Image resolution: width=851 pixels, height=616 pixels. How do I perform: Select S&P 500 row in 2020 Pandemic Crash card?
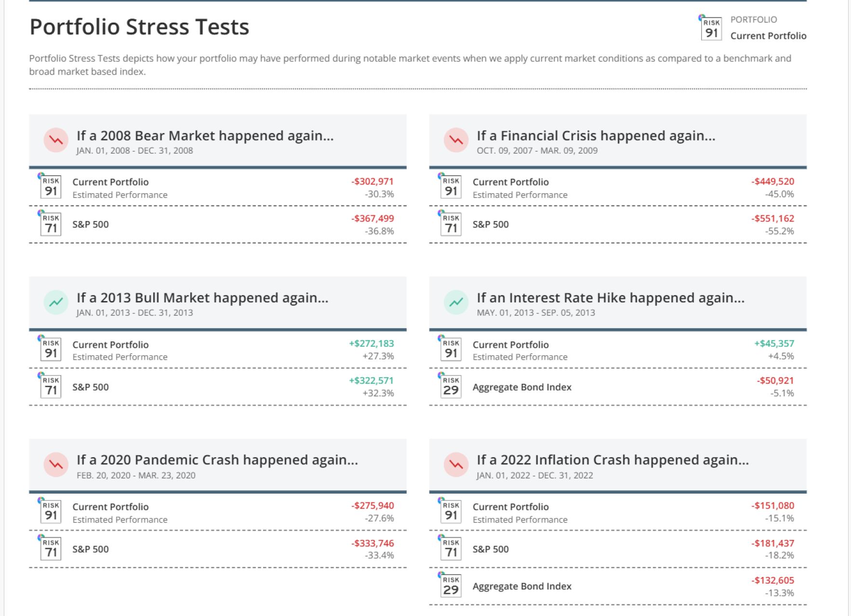point(91,549)
